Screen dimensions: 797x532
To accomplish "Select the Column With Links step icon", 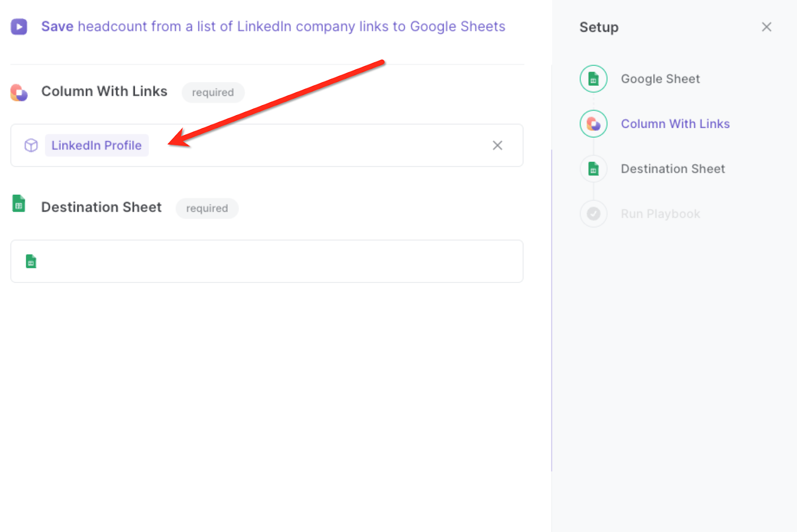I will point(593,124).
